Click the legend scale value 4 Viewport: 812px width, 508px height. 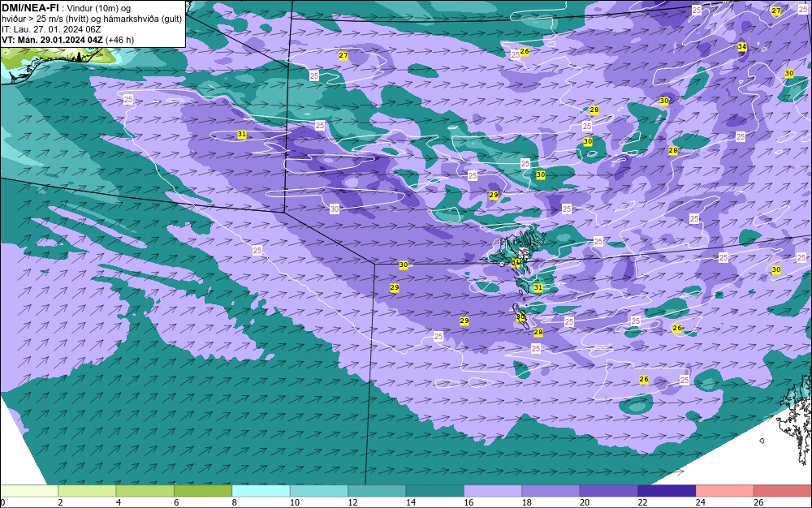tap(119, 502)
